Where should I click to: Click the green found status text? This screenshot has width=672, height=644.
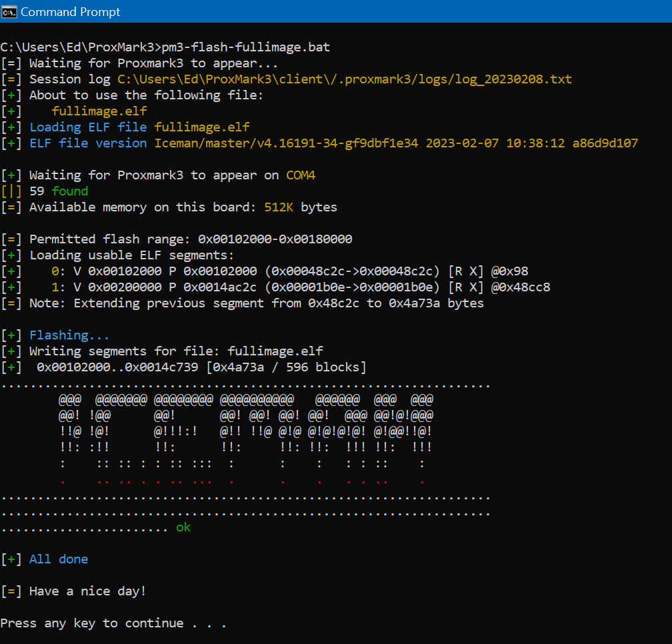[x=70, y=191]
